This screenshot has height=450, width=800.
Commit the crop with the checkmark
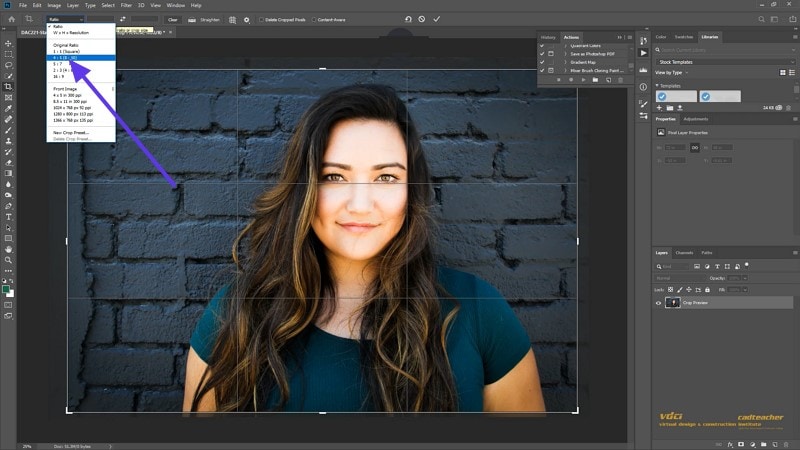click(x=437, y=19)
